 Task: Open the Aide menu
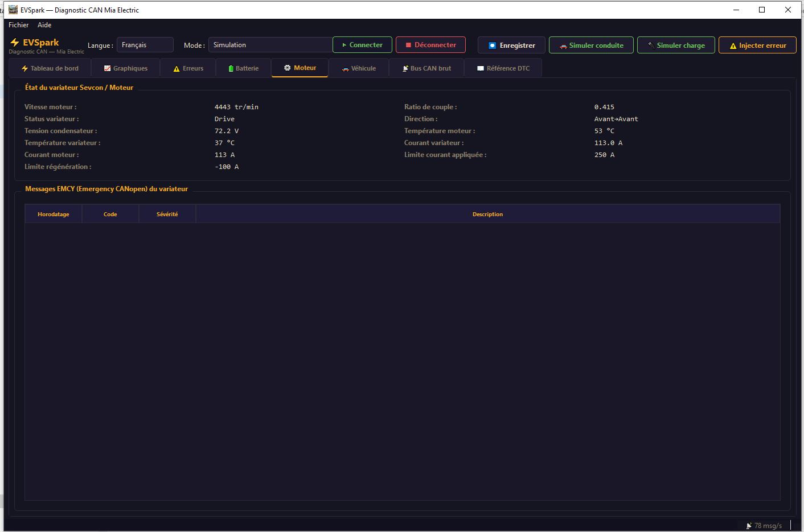(x=44, y=25)
